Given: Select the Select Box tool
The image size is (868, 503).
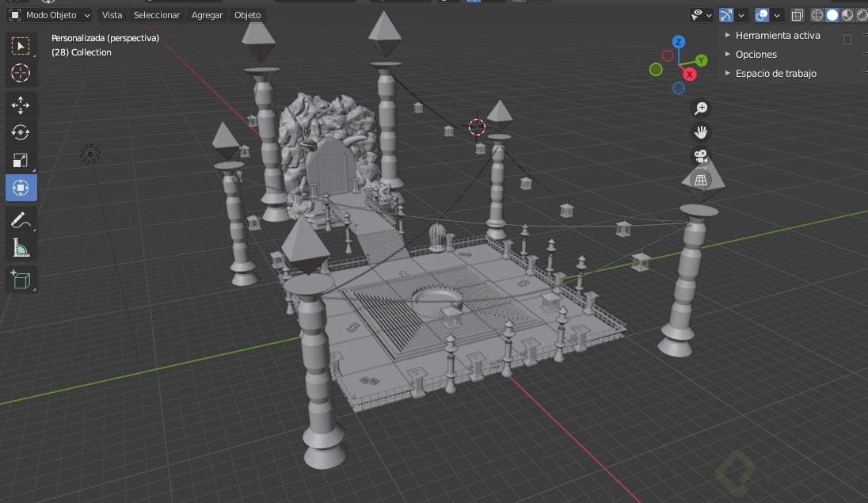Looking at the screenshot, I should pos(21,46).
